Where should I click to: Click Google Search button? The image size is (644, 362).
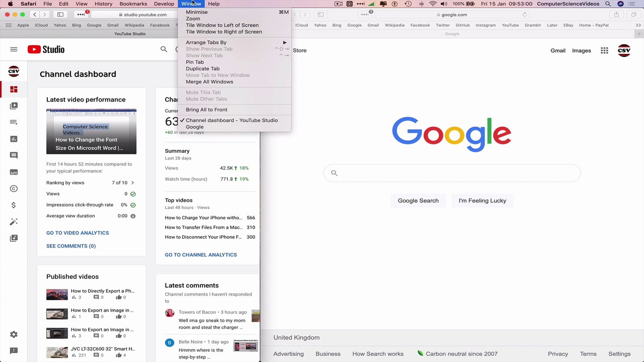pyautogui.click(x=418, y=201)
